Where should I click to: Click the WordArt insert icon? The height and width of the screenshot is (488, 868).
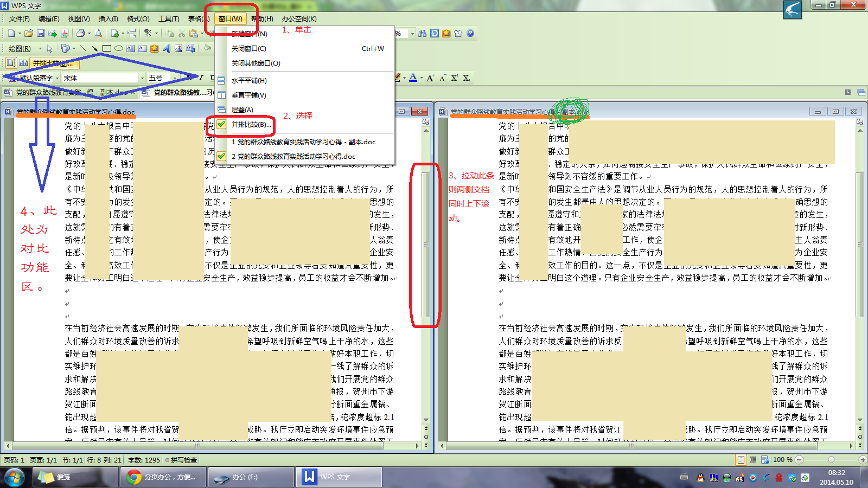coord(167,48)
